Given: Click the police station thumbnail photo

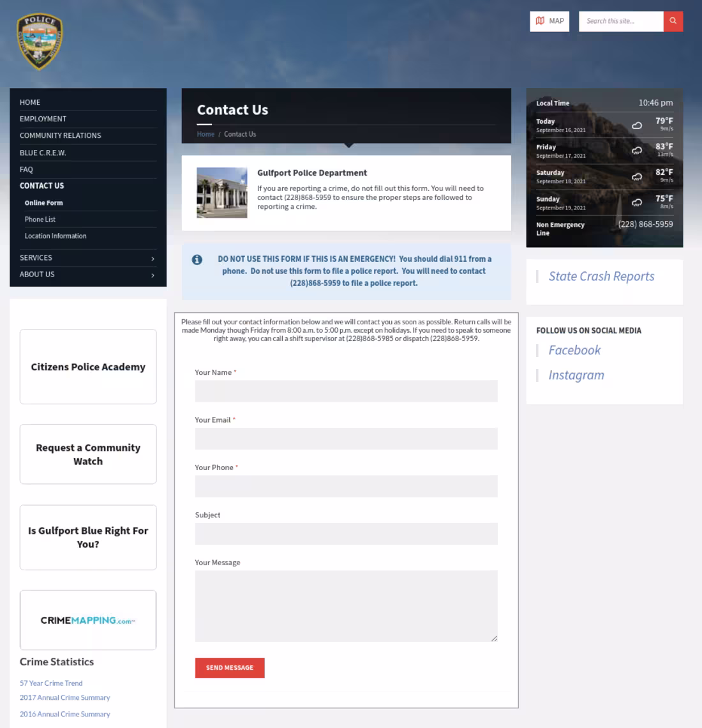Looking at the screenshot, I should [x=221, y=192].
